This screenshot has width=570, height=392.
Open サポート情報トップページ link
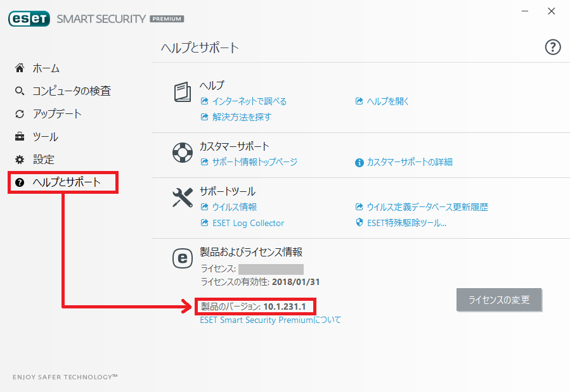(255, 162)
